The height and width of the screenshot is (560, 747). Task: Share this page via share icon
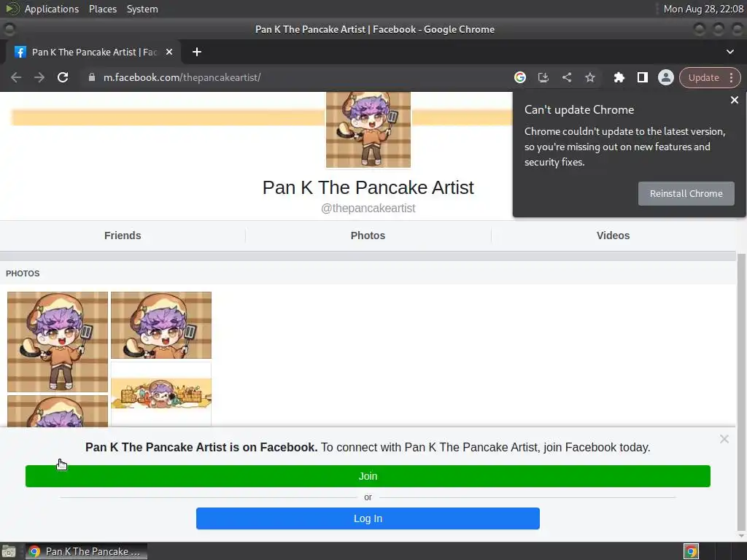[566, 77]
